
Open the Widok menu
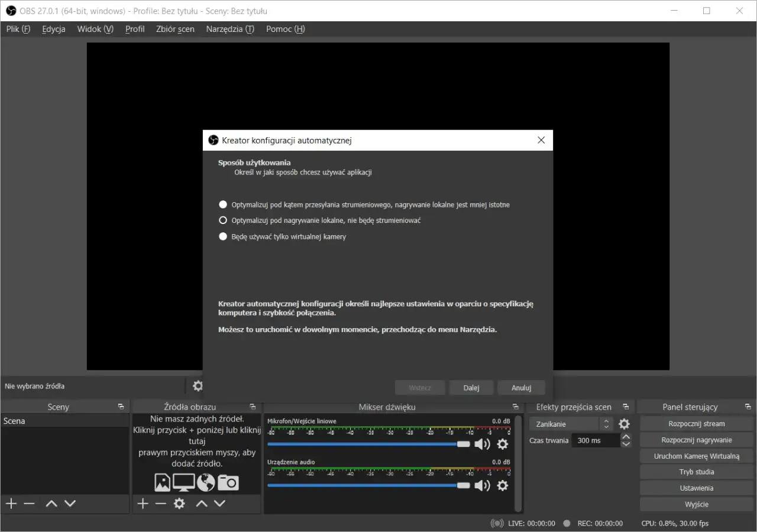95,29
